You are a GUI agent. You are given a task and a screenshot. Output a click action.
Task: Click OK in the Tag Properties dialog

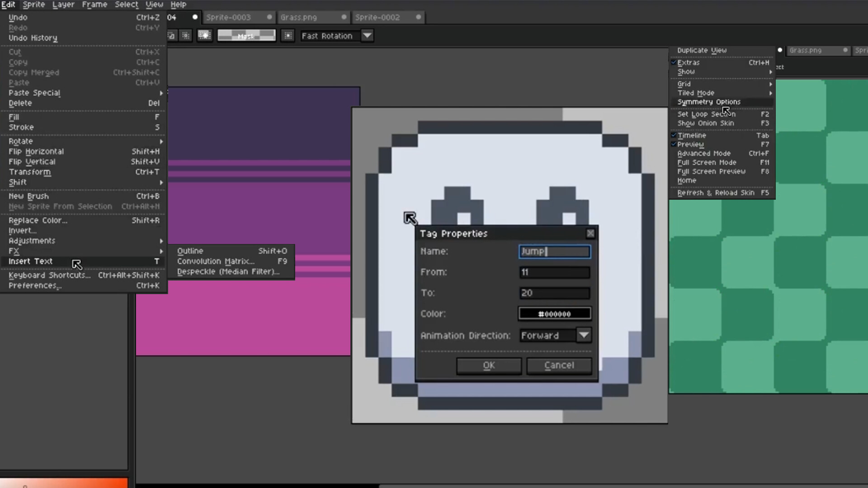pyautogui.click(x=489, y=366)
